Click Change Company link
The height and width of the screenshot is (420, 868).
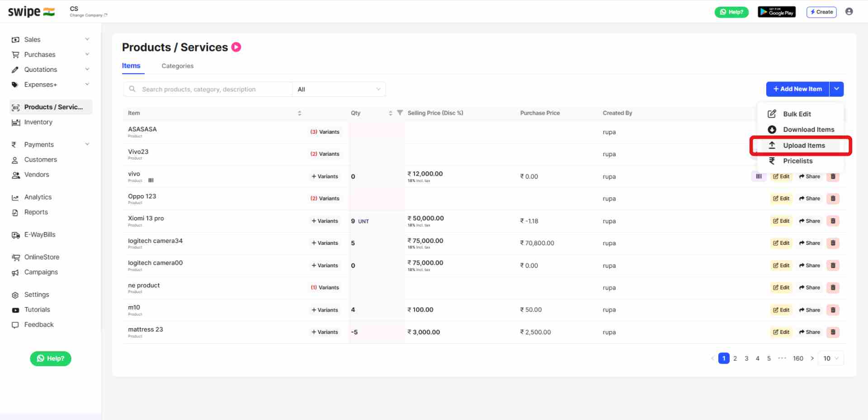pyautogui.click(x=88, y=15)
